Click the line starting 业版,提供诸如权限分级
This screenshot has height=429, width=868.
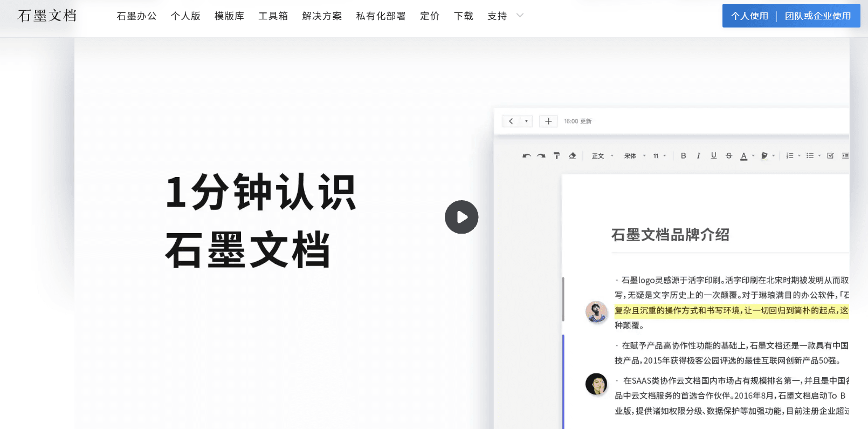[x=732, y=411]
